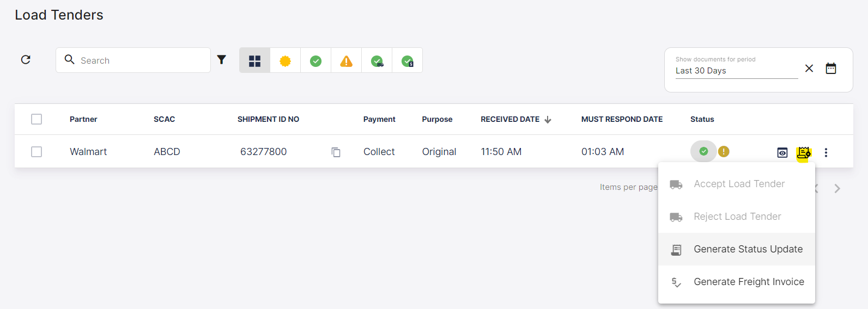The height and width of the screenshot is (309, 868).
Task: Click receipt icon beside Generate Status Update
Action: tap(676, 250)
